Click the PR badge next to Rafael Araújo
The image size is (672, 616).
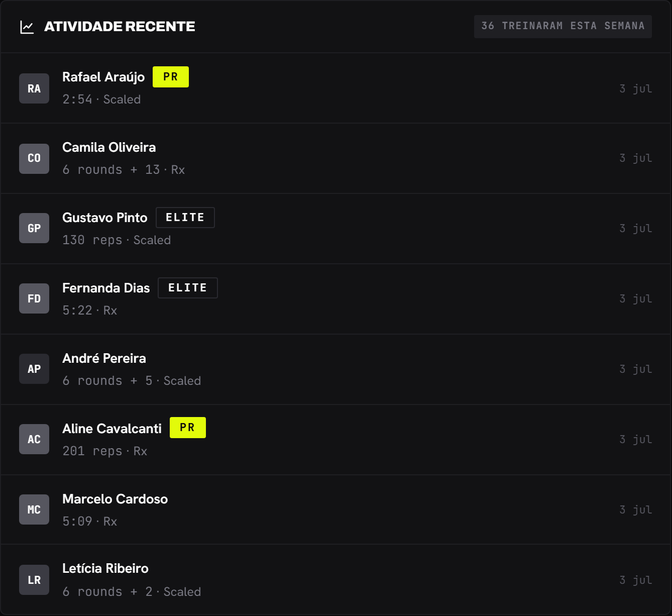tap(171, 77)
